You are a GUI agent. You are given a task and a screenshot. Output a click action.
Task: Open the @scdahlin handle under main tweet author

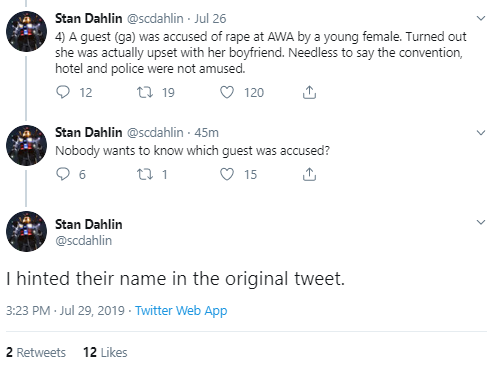84,240
